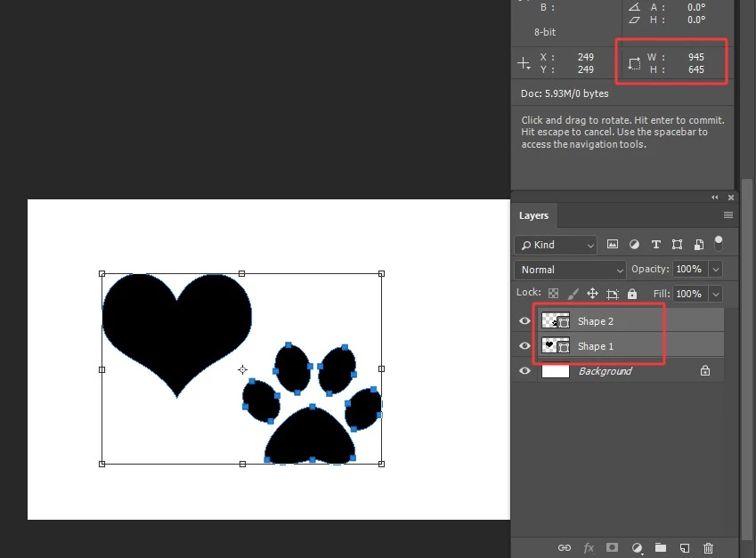Expand the Opacity slider arrow
This screenshot has width=756, height=558.
pyautogui.click(x=716, y=270)
